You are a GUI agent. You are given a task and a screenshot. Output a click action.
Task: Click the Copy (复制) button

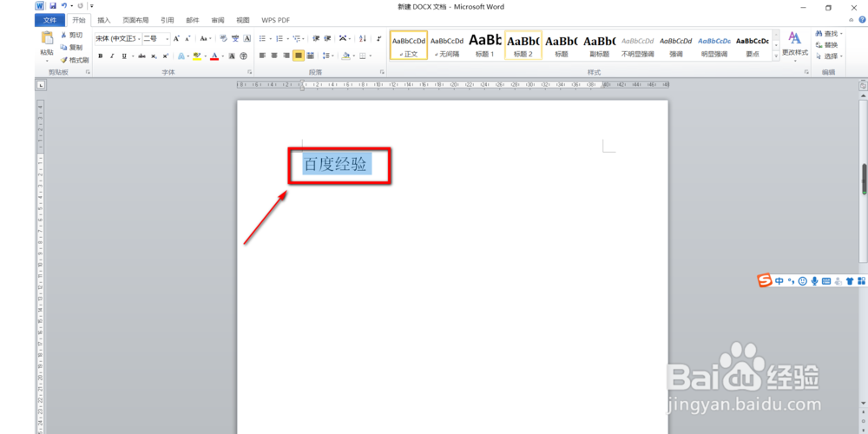[71, 47]
